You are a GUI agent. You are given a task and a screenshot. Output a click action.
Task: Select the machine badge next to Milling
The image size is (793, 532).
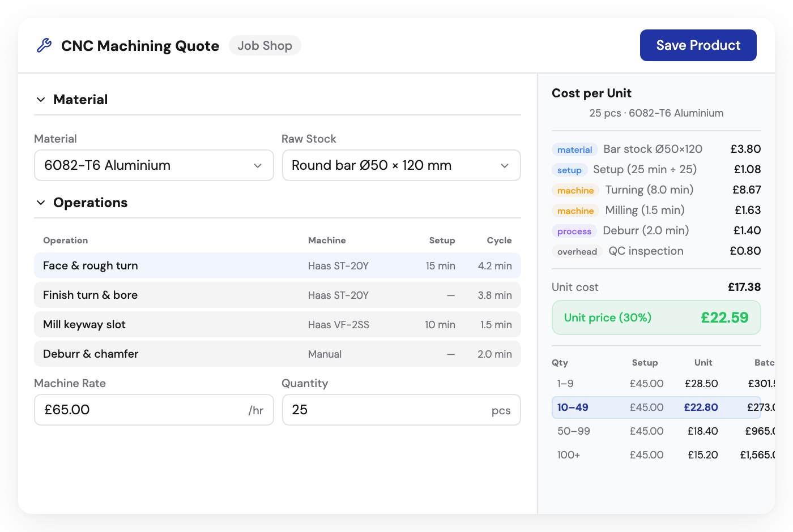click(575, 211)
